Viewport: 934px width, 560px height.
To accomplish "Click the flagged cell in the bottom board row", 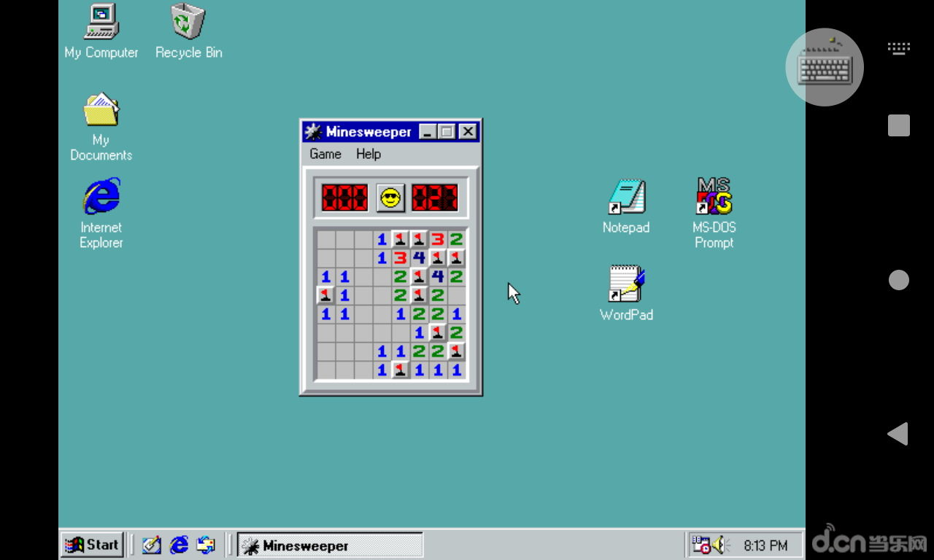I will tap(400, 370).
